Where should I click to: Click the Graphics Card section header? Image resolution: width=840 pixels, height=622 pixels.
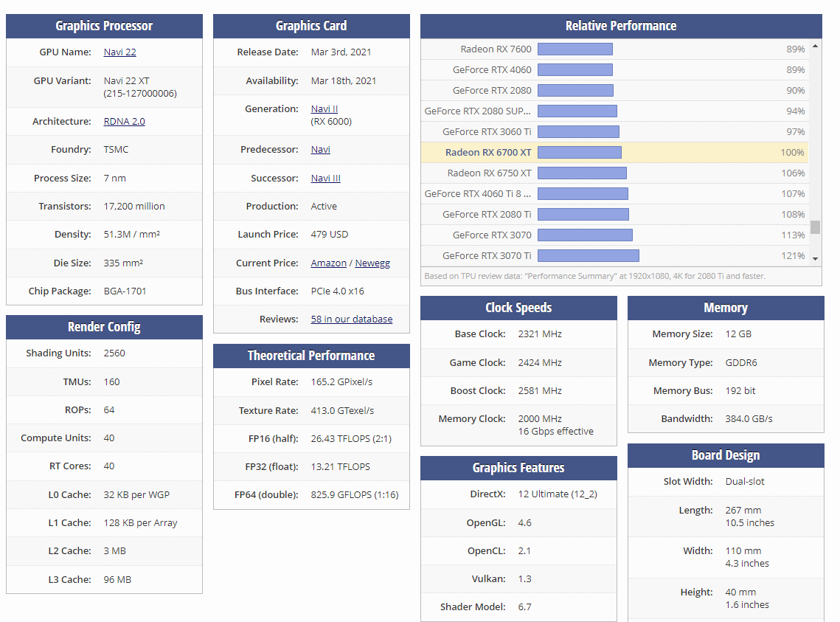[311, 26]
